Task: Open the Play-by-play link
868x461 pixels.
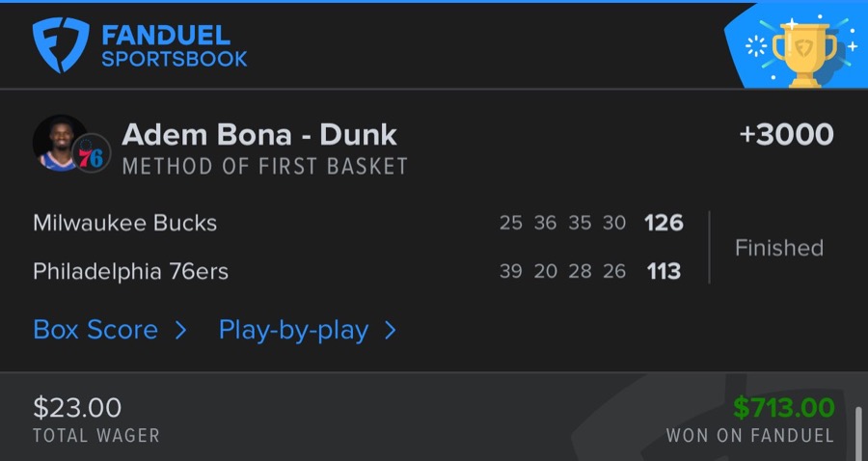Action: [x=293, y=330]
